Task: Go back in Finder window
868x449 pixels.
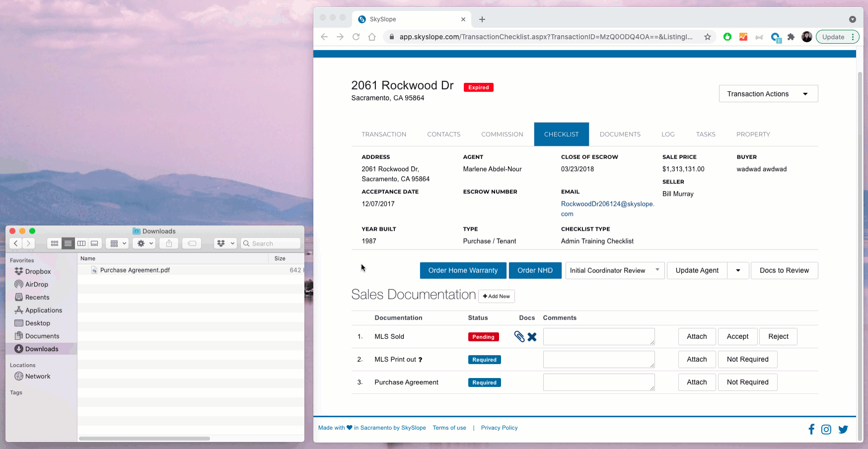Action: click(x=16, y=244)
